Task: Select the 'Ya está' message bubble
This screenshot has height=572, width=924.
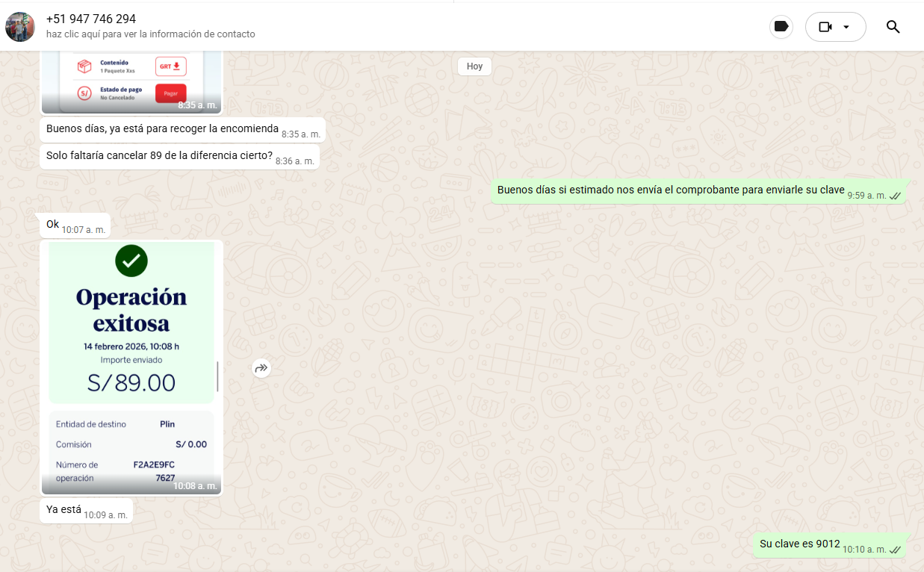Action: pos(64,510)
